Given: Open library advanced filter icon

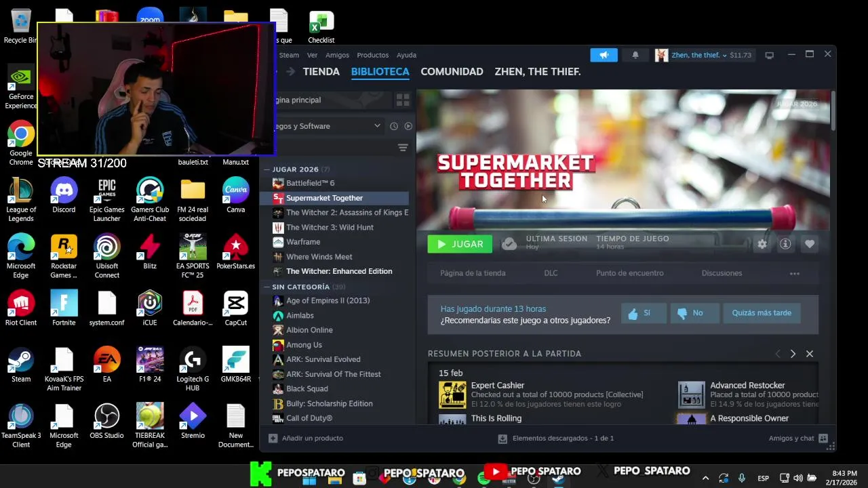Looking at the screenshot, I should point(403,148).
